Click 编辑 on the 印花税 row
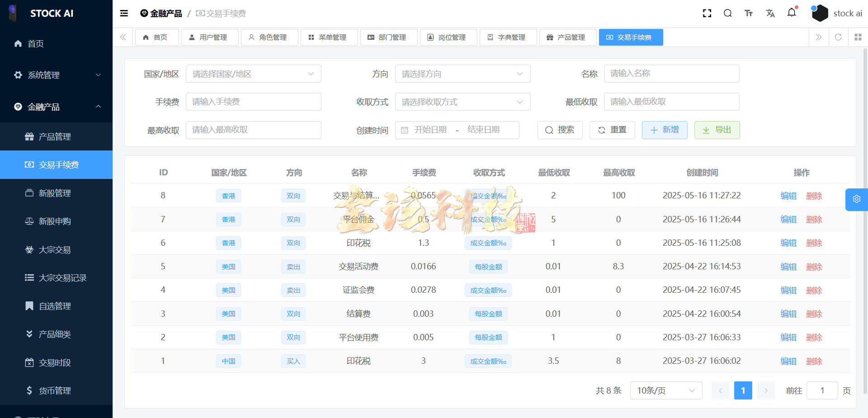The height and width of the screenshot is (418, 868). [788, 243]
